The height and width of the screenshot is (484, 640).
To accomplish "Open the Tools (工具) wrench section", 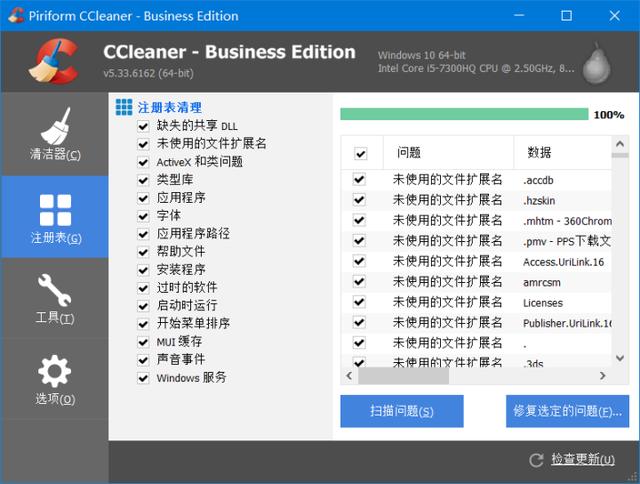I will tap(55, 298).
